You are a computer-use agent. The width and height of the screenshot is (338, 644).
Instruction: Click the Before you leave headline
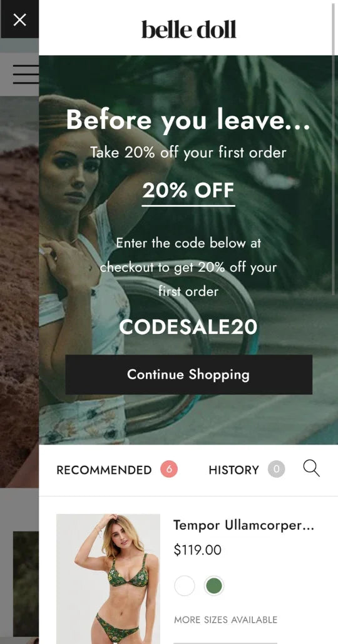tap(188, 119)
